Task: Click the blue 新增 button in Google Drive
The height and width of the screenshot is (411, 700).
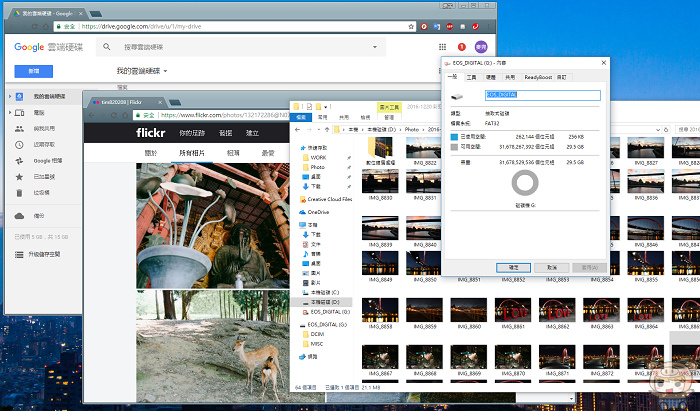Action: click(x=33, y=72)
